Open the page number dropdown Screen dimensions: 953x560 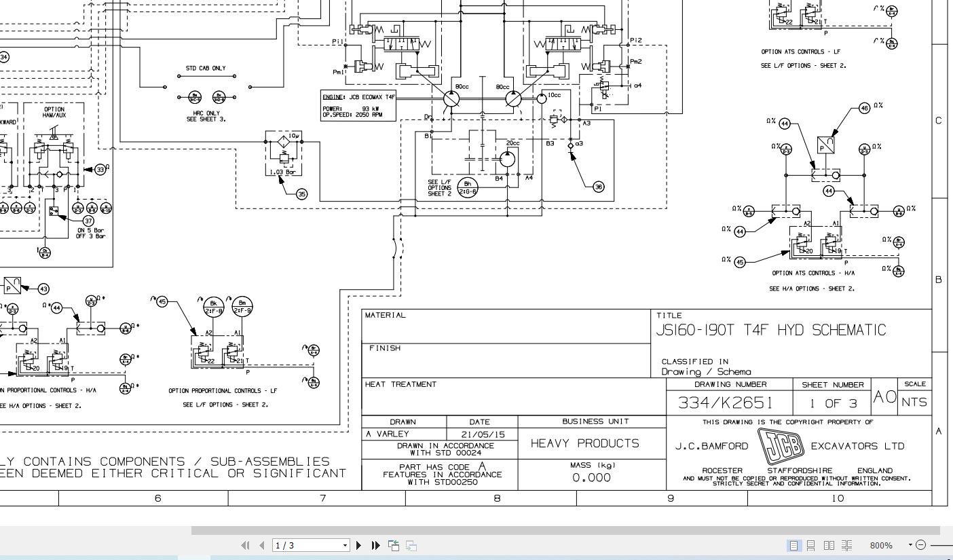(x=345, y=545)
